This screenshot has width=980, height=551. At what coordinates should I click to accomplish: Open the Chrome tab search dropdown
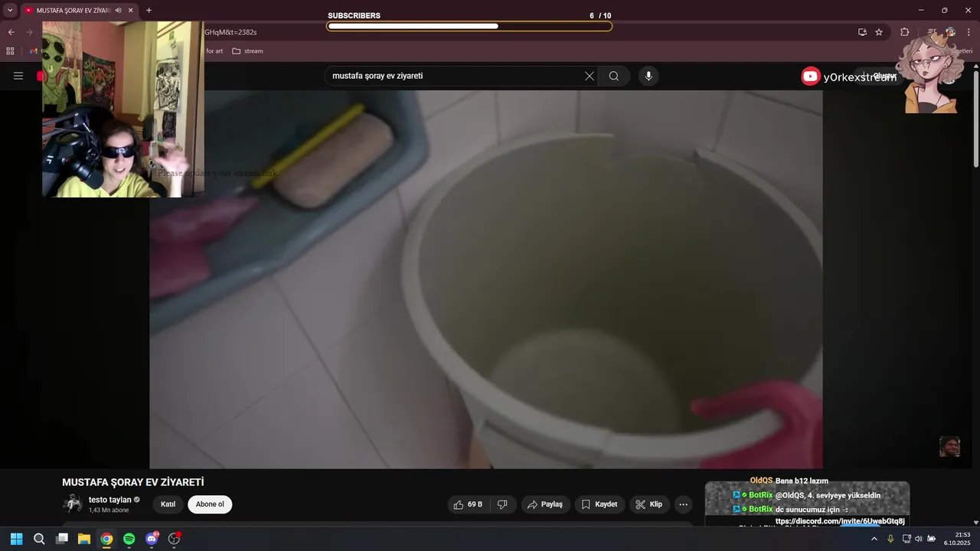(x=10, y=10)
